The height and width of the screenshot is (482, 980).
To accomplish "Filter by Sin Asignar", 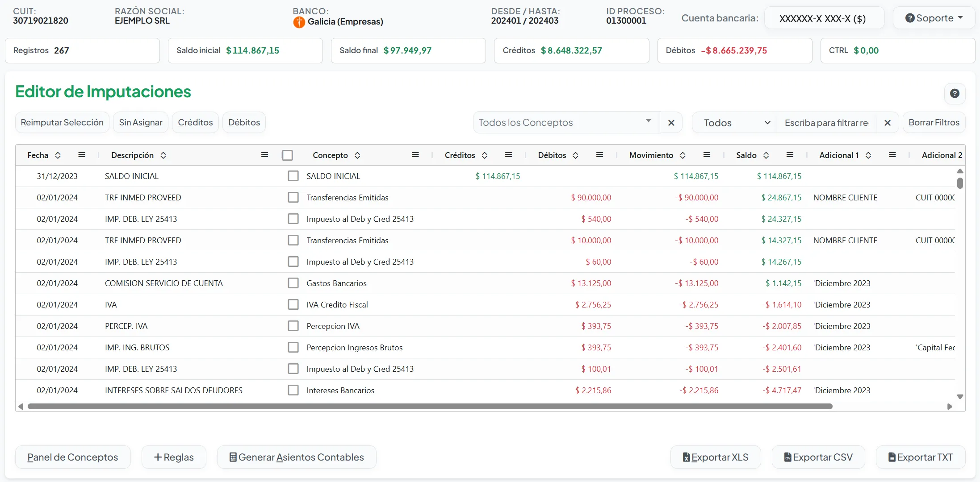I will point(141,123).
